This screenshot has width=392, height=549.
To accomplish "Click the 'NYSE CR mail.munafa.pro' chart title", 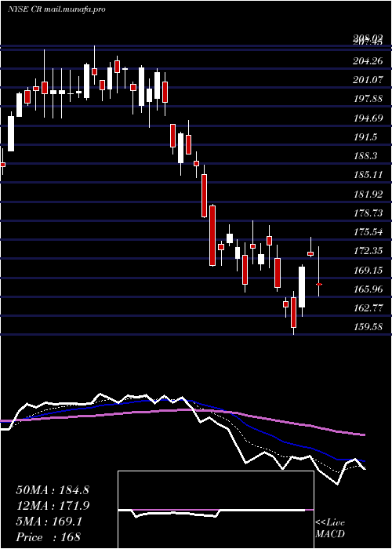I will coord(56,9).
